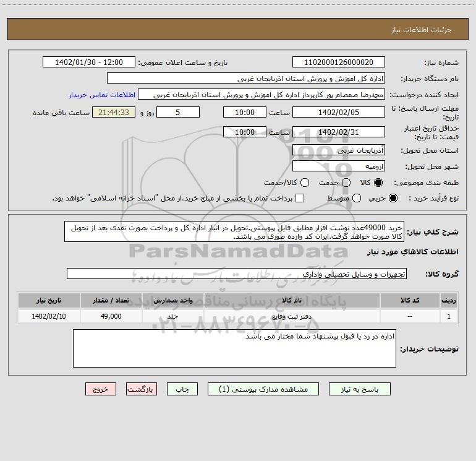Click the خروج exit button
This screenshot has height=461, width=476.
[101, 389]
